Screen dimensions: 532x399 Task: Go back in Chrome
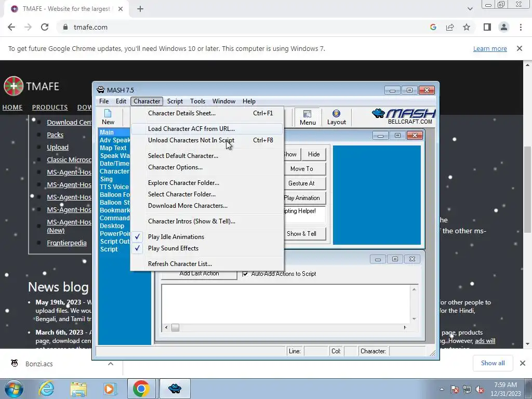11,27
